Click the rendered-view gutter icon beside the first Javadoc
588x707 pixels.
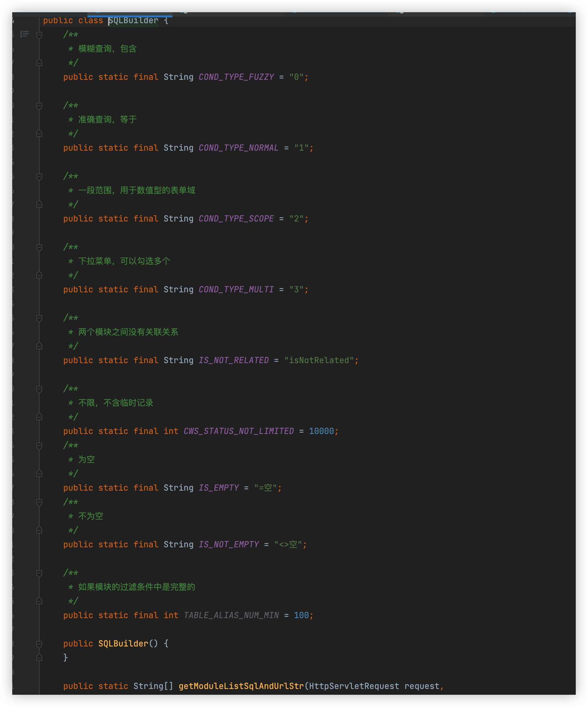24,34
